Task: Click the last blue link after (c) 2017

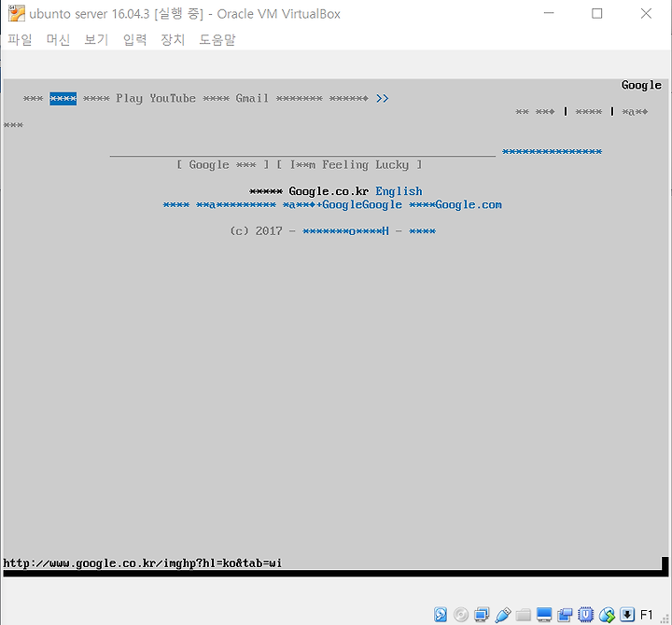Action: pyautogui.click(x=422, y=231)
